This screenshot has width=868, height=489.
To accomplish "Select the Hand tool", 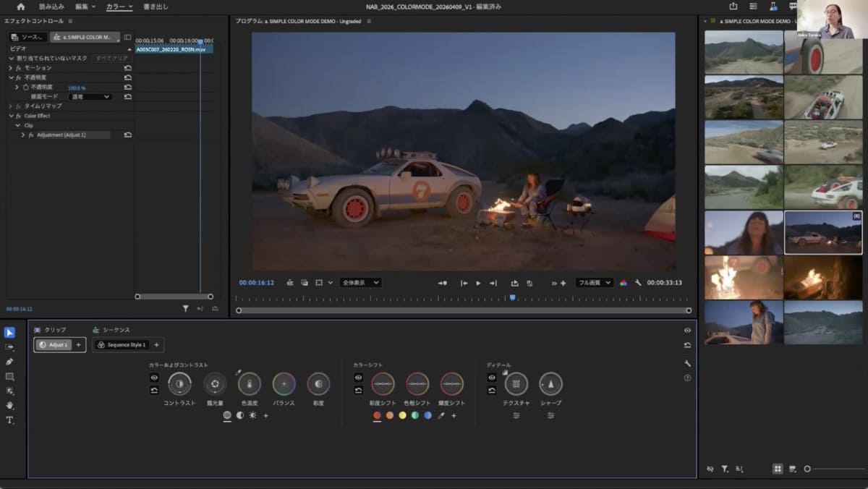I will (x=9, y=405).
